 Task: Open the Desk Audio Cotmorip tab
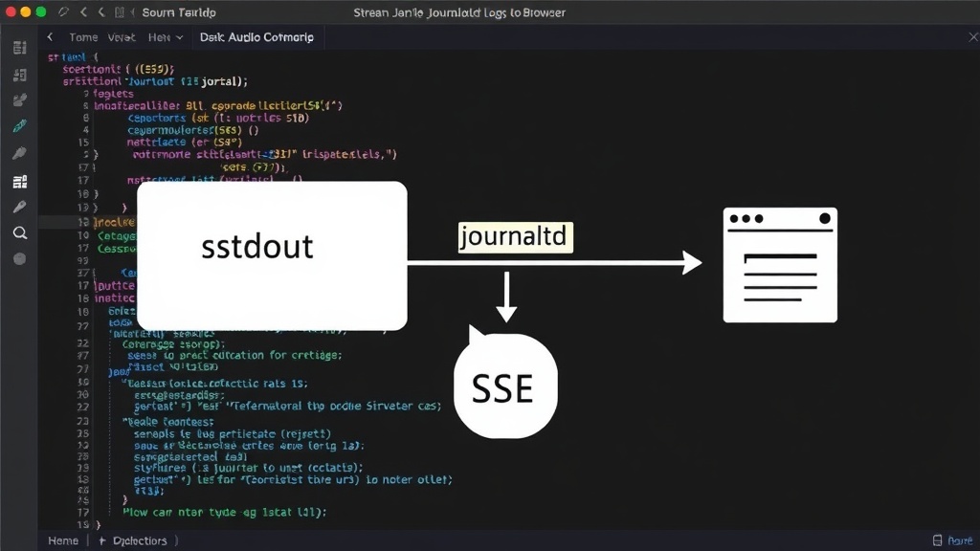256,37
